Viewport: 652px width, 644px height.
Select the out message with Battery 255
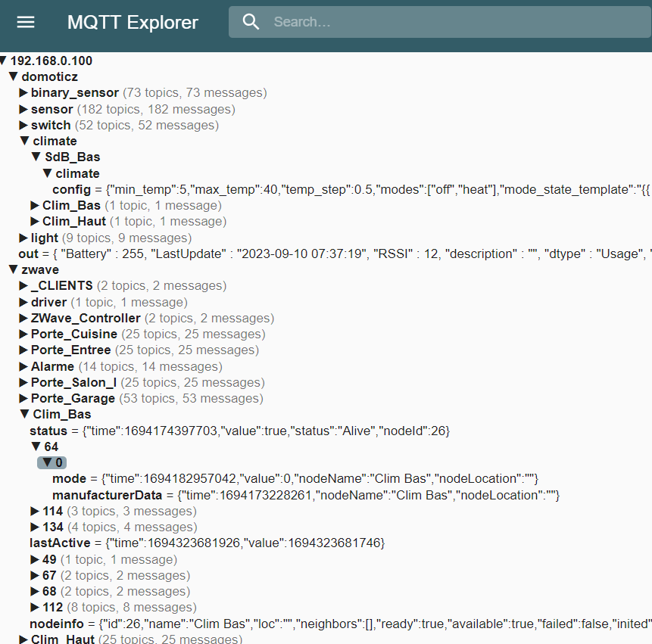click(x=335, y=254)
